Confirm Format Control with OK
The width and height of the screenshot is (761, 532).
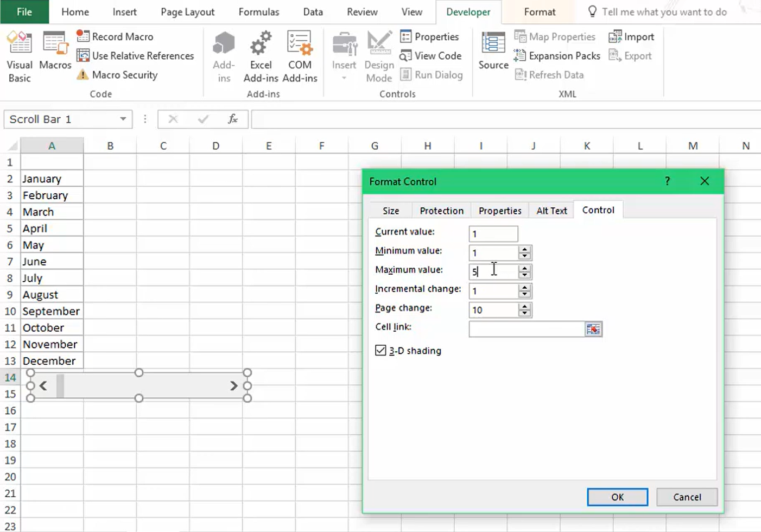[x=617, y=497]
